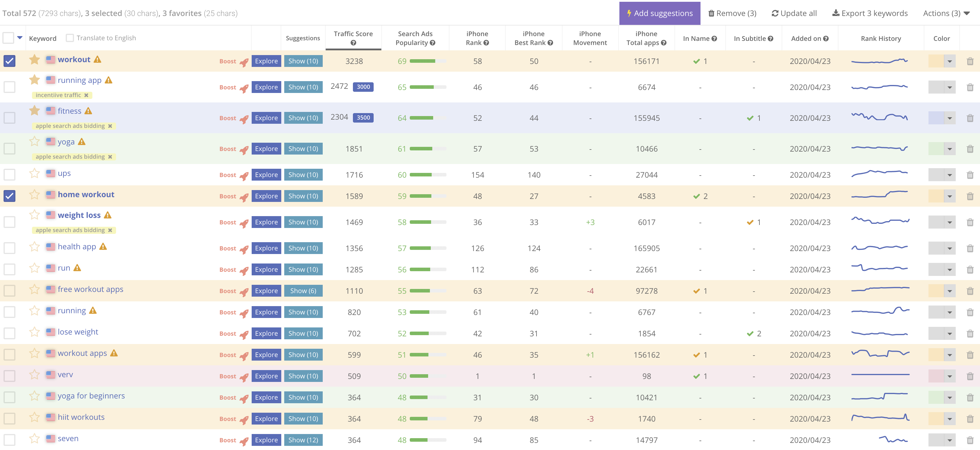Click the Boost rocket for verv

[244, 377]
